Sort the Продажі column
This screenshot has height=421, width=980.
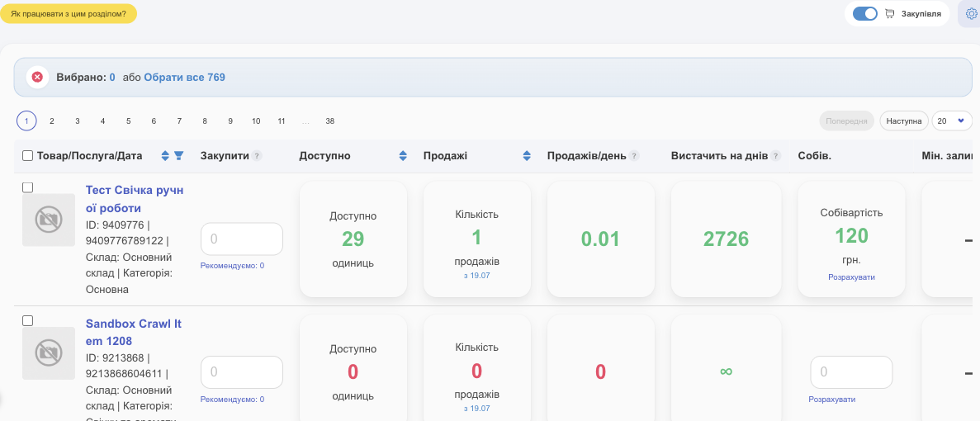point(526,155)
